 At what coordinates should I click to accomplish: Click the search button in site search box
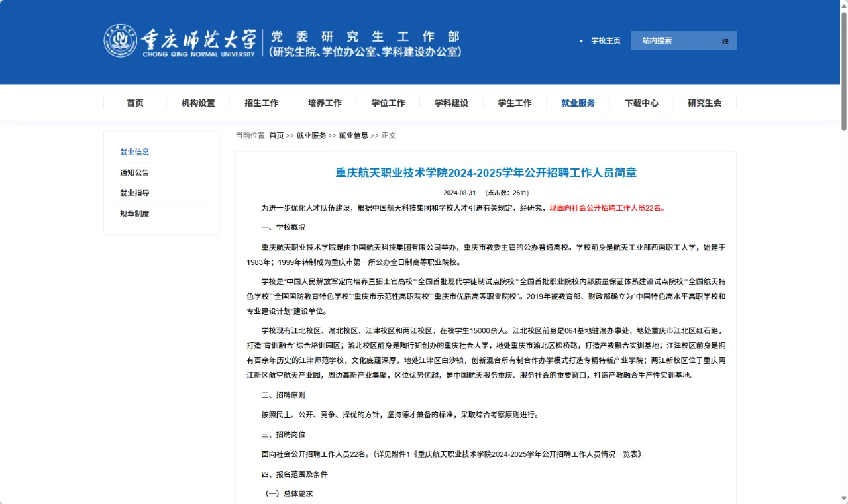pyautogui.click(x=725, y=41)
